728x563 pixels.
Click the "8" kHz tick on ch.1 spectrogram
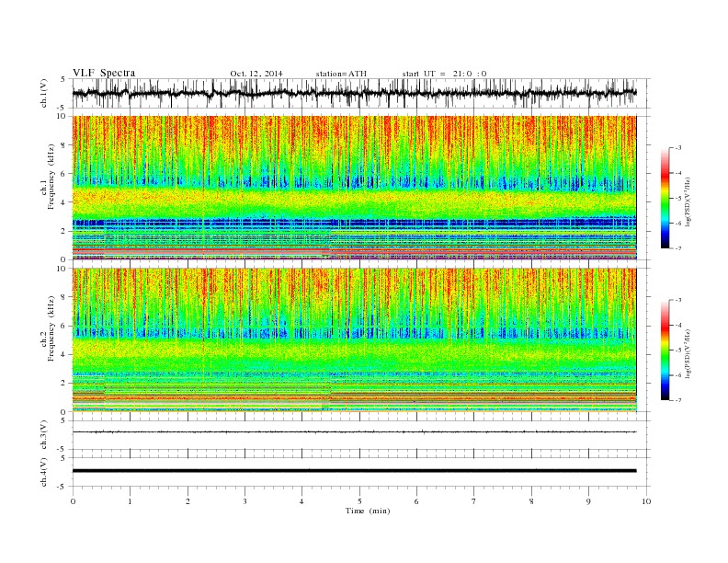pyautogui.click(x=64, y=145)
